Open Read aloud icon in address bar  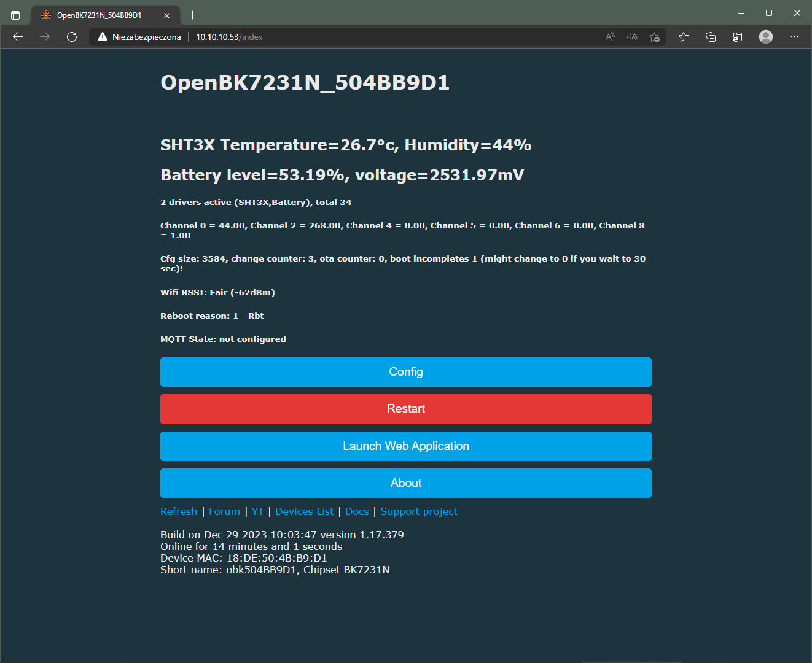click(x=610, y=37)
